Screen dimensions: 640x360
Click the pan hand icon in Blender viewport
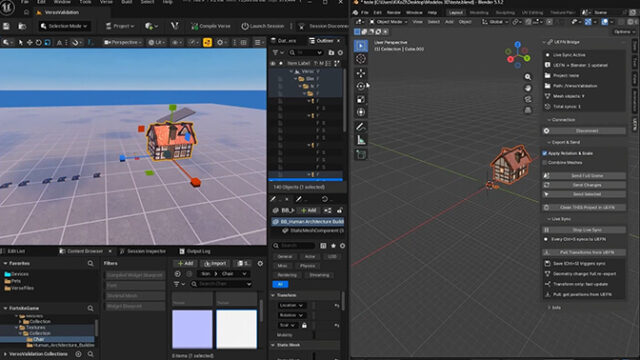[528, 88]
